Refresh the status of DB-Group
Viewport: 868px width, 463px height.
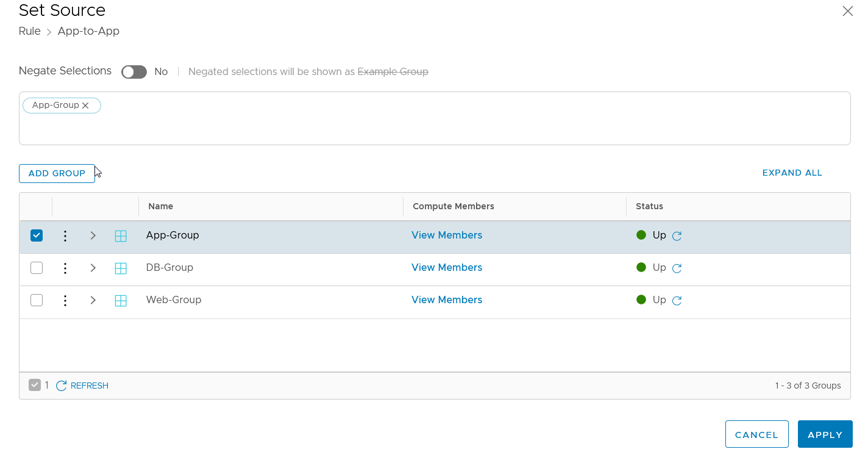(x=677, y=268)
